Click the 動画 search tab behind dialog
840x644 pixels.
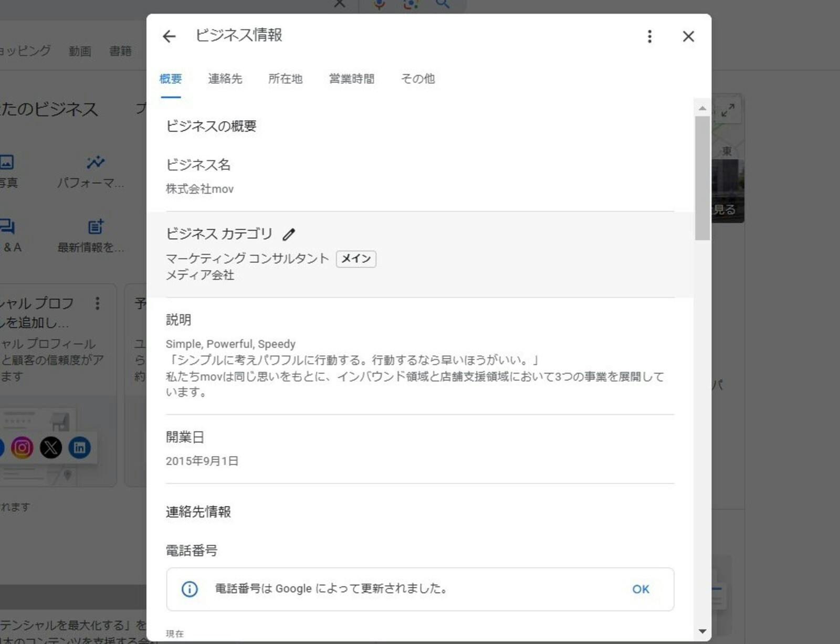click(80, 51)
